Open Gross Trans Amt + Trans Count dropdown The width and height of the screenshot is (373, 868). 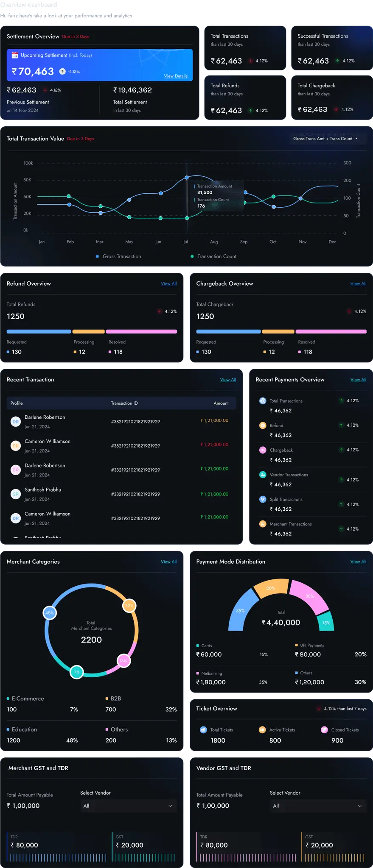[325, 139]
